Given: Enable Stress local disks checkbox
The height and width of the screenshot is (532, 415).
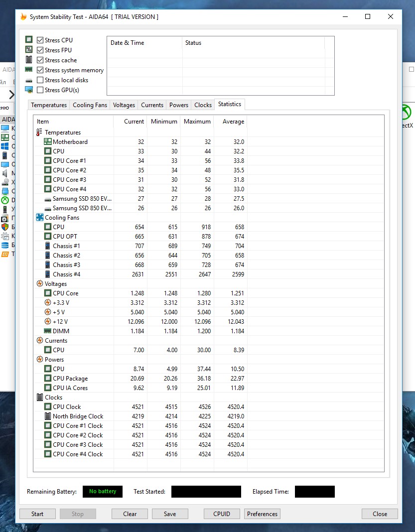Looking at the screenshot, I should 40,80.
